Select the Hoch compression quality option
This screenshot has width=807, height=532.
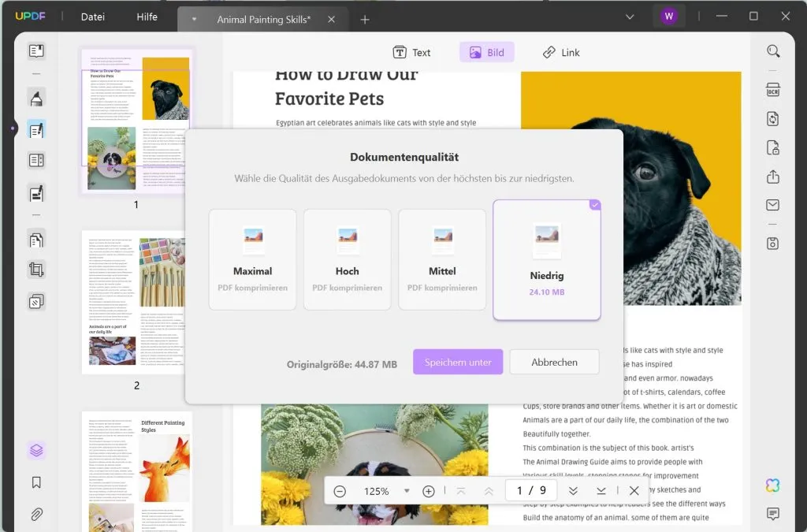(x=347, y=259)
